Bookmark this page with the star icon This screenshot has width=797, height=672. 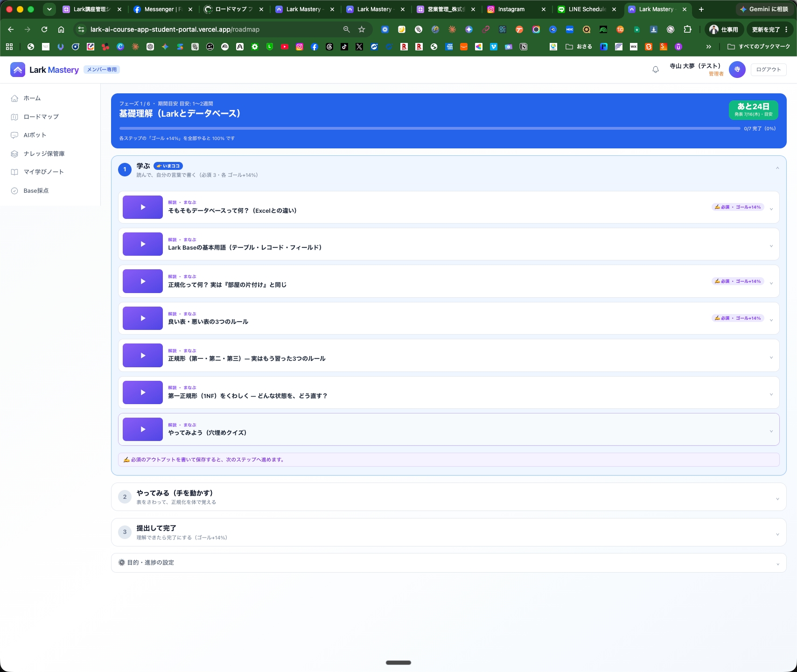point(362,29)
